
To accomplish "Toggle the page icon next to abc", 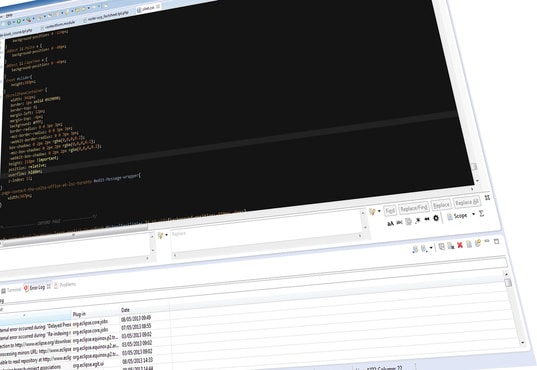I will coord(409,221).
